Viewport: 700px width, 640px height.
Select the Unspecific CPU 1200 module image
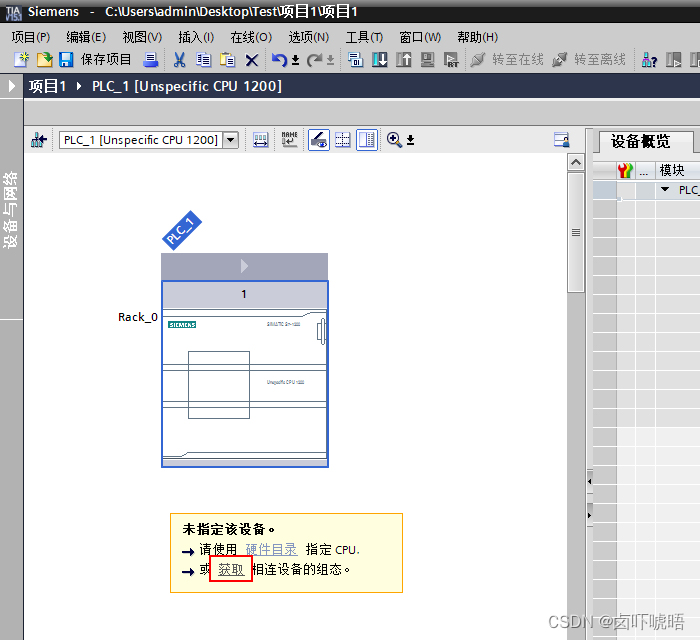[245, 386]
